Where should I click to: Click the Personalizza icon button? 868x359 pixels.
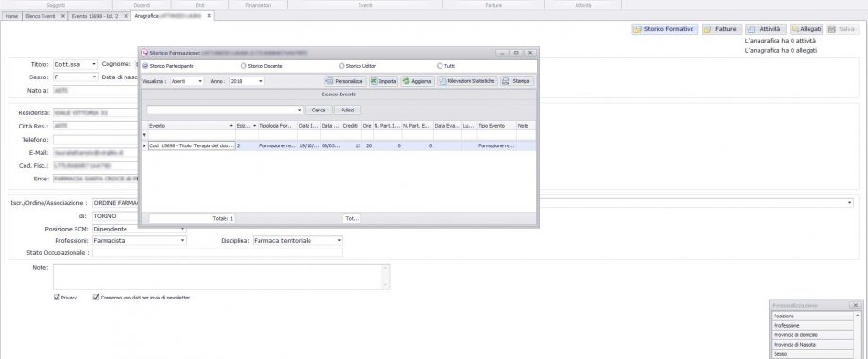345,81
